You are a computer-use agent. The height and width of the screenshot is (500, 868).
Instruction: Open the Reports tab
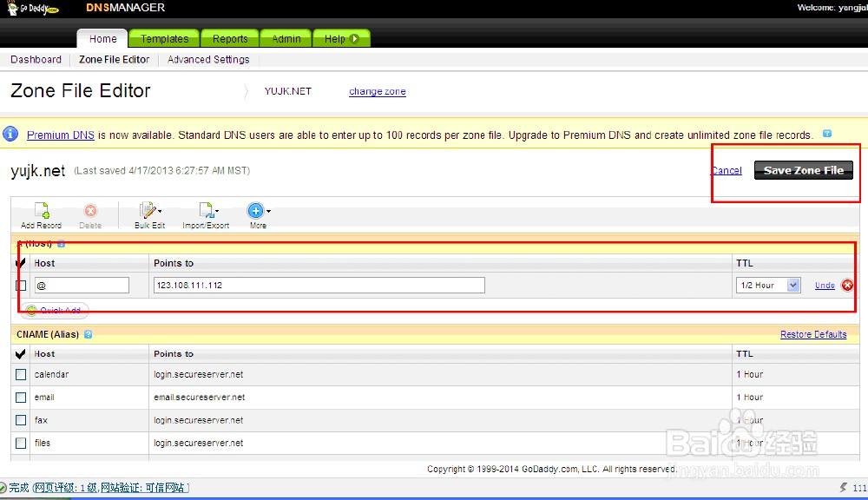[x=230, y=39]
